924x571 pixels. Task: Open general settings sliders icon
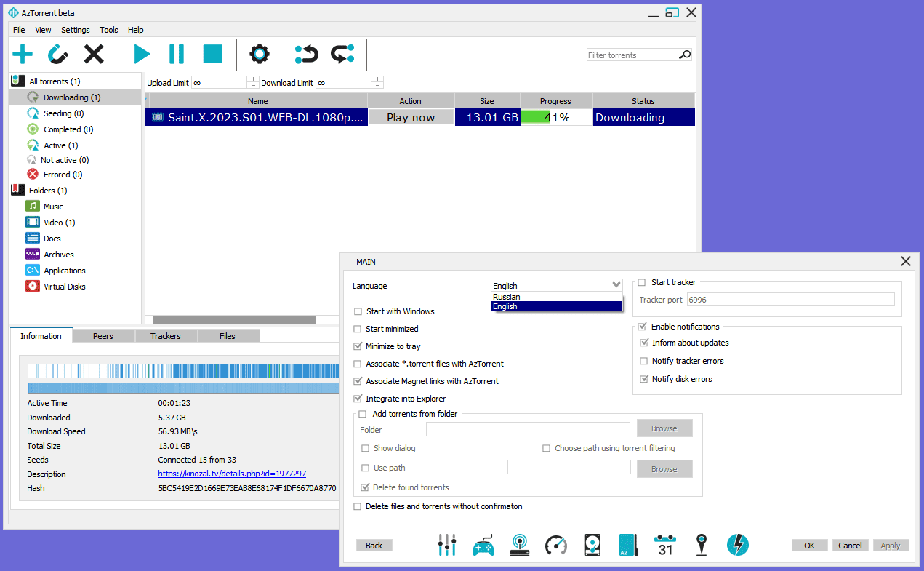pos(447,545)
